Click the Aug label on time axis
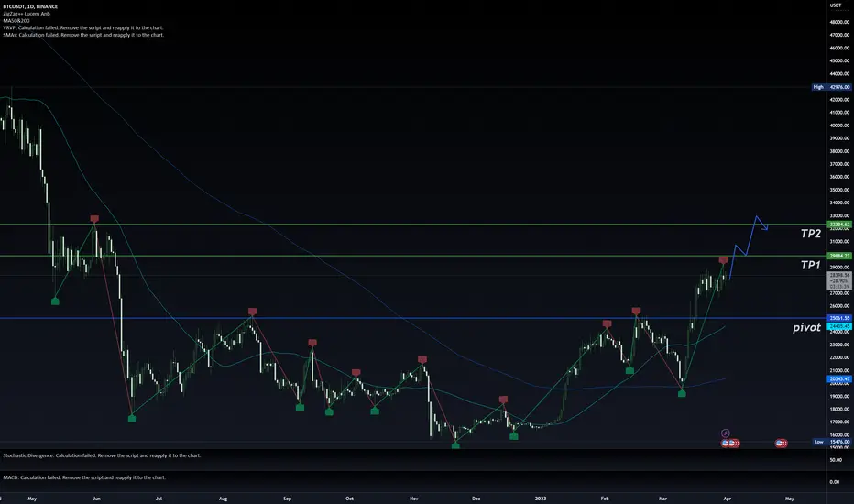Viewport: 854px width, 504px height. tap(223, 499)
